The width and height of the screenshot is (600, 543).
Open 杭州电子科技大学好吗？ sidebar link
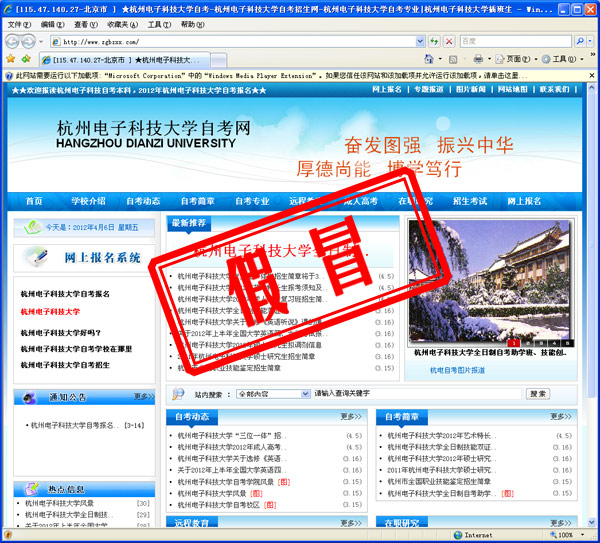click(x=60, y=333)
